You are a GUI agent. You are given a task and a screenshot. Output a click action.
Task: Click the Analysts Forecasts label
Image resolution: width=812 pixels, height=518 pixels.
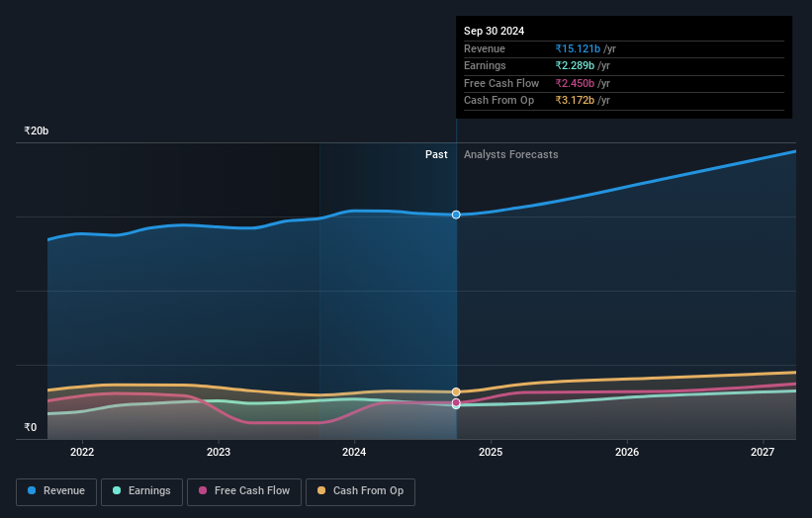coord(511,155)
